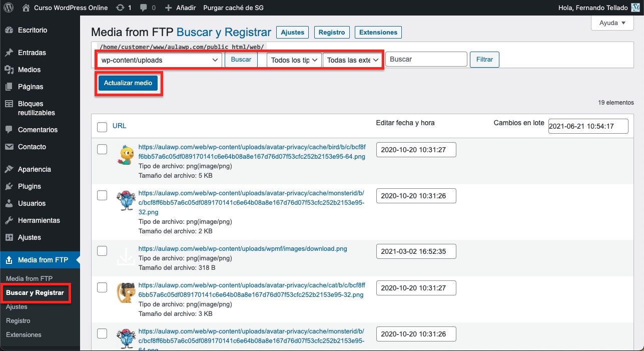Click the Apariencia brush icon
Viewport: 644px width, 351px height.
pos(9,169)
